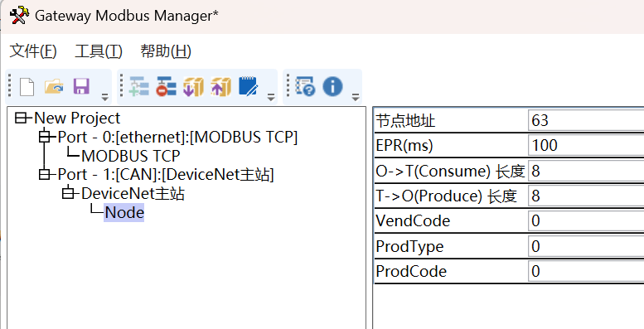Open the file toolbar overflow dropdown arrow
This screenshot has width=644, height=329.
click(104, 97)
